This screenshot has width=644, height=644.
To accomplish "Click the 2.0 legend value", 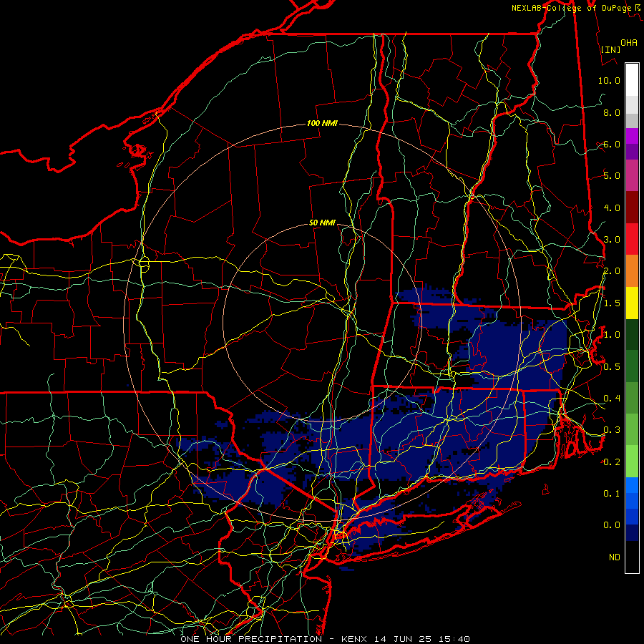I will point(612,271).
